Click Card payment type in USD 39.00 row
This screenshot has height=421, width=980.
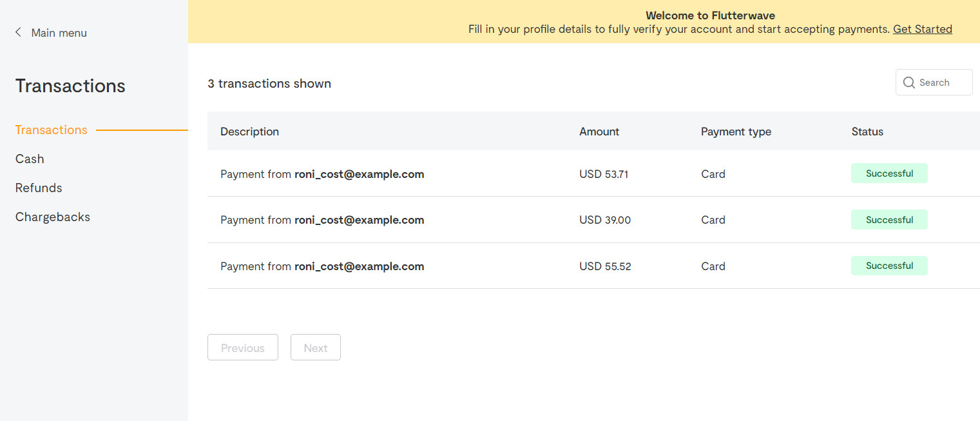(713, 220)
